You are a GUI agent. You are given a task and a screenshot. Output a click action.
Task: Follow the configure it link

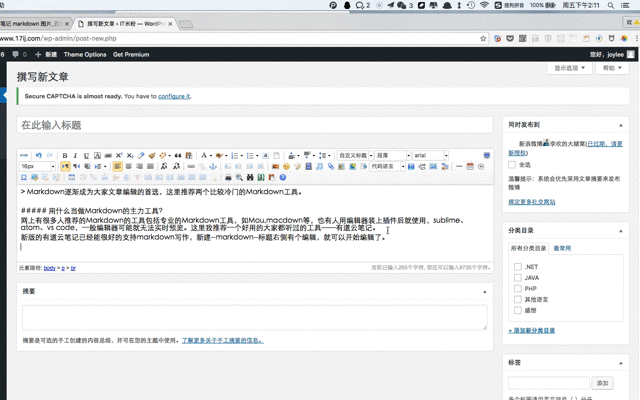pyautogui.click(x=174, y=96)
